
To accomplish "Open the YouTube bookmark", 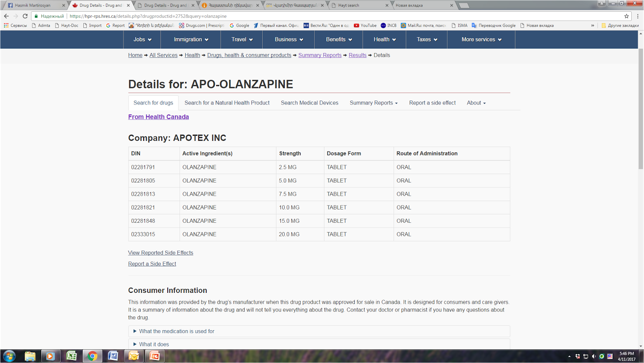I will pos(365,26).
